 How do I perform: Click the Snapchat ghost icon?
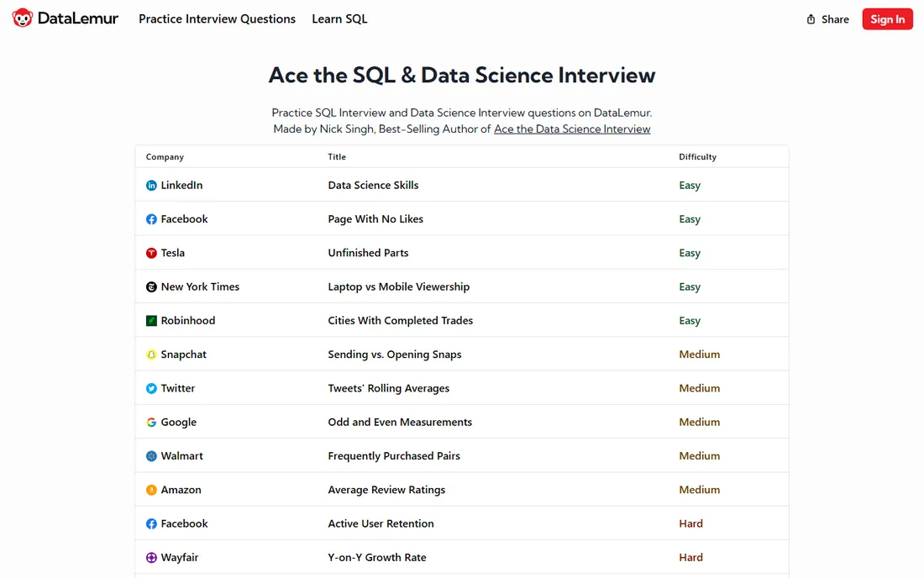click(151, 355)
